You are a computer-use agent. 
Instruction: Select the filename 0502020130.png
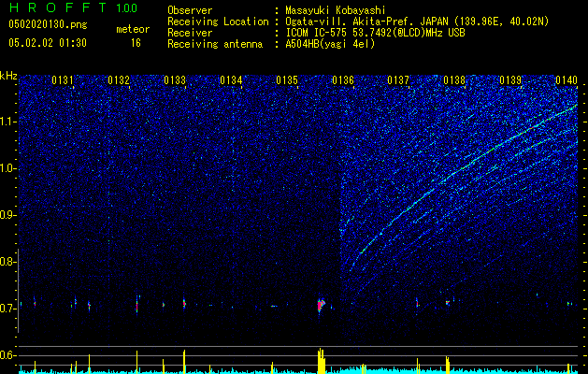(48, 25)
